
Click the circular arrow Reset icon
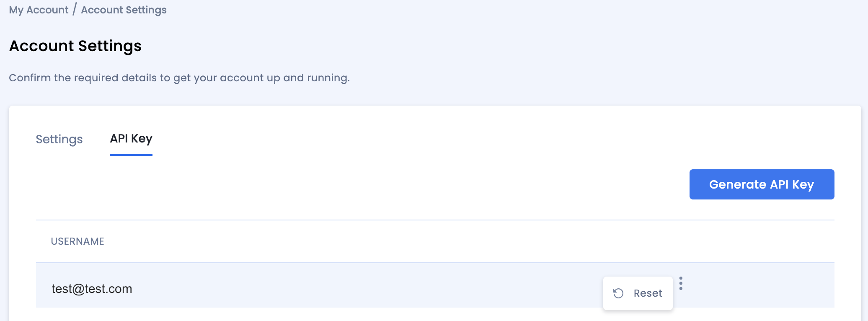(x=618, y=293)
